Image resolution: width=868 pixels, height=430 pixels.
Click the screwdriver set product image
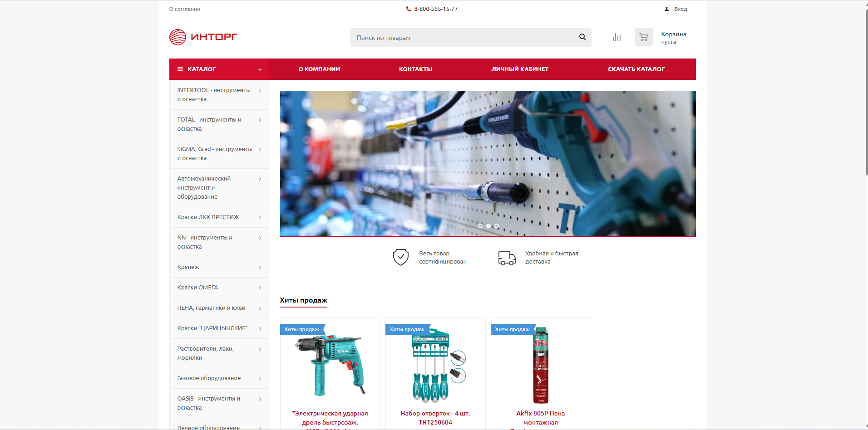pyautogui.click(x=439, y=365)
